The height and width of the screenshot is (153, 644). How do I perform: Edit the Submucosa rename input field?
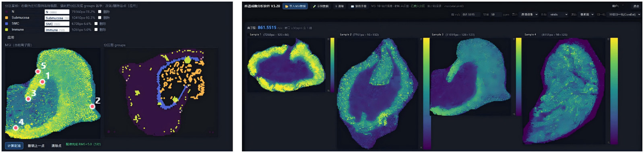(x=57, y=18)
